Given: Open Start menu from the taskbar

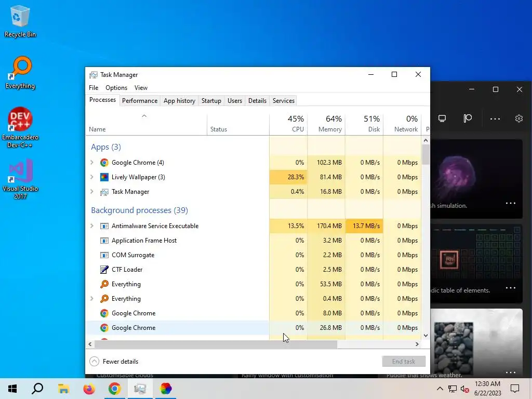Looking at the screenshot, I should [x=12, y=389].
